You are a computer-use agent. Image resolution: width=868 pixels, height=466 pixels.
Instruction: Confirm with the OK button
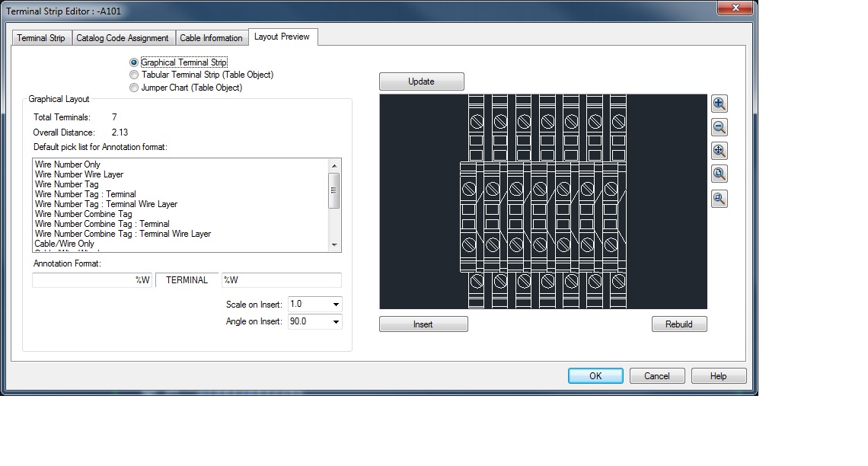(595, 376)
